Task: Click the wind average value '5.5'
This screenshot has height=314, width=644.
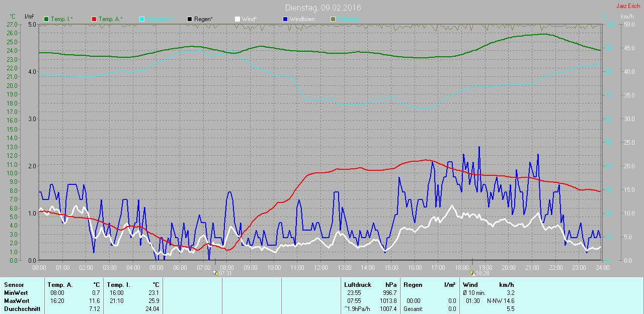Action: [510, 309]
